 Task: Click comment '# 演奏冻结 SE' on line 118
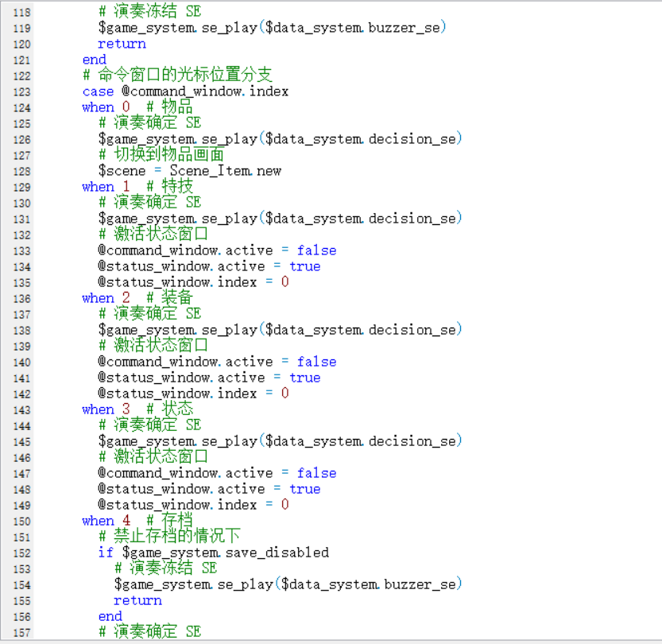[x=150, y=12]
